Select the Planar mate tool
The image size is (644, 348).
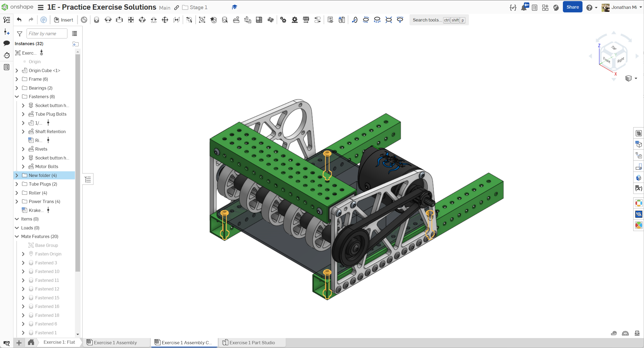(x=131, y=20)
